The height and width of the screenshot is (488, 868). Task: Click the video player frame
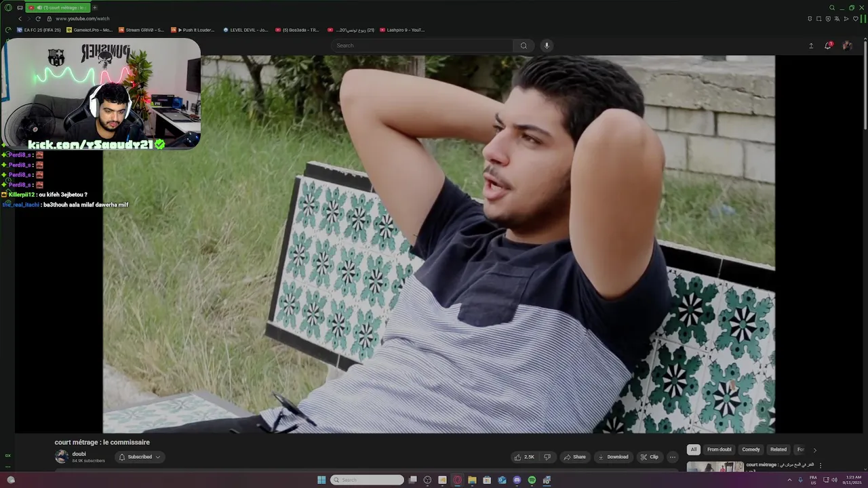[439, 244]
